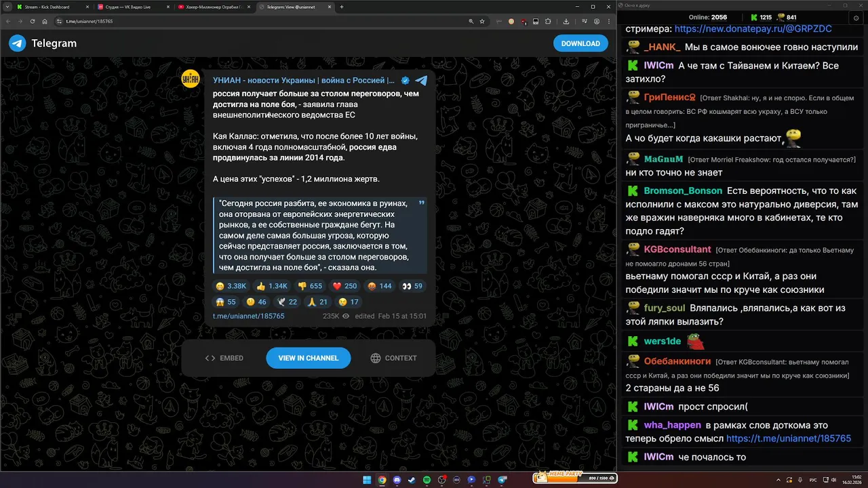
Task: Click the Meme Party progress bar widget
Action: [575, 478]
